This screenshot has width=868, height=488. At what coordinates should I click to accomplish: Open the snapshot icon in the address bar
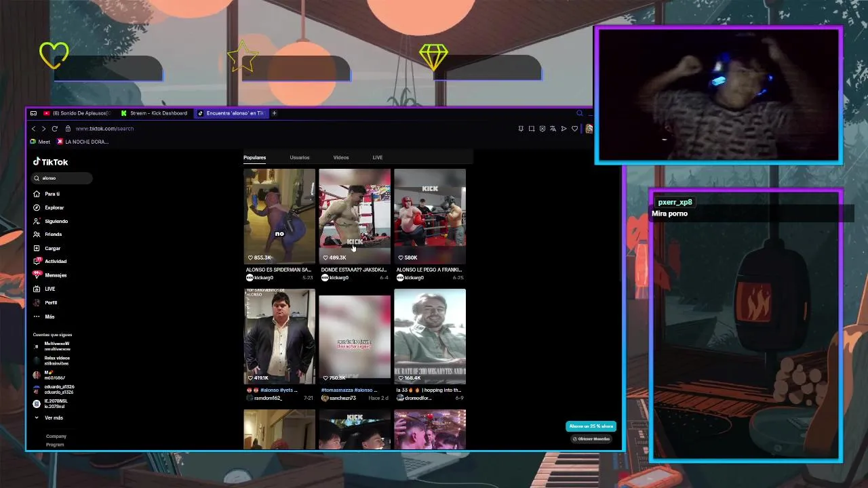pyautogui.click(x=532, y=129)
